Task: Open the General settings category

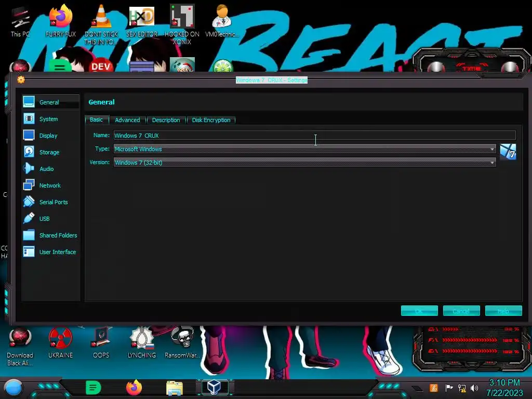Action: point(51,102)
